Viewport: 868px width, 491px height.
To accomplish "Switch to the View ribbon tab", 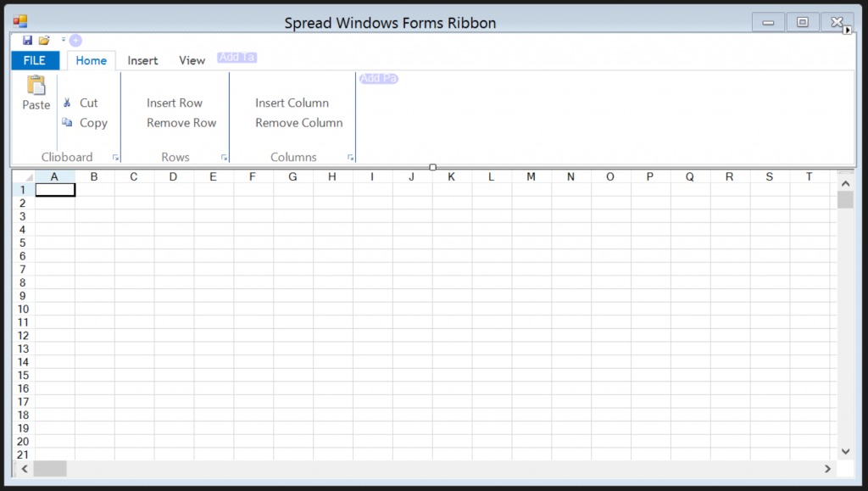I will tap(192, 60).
